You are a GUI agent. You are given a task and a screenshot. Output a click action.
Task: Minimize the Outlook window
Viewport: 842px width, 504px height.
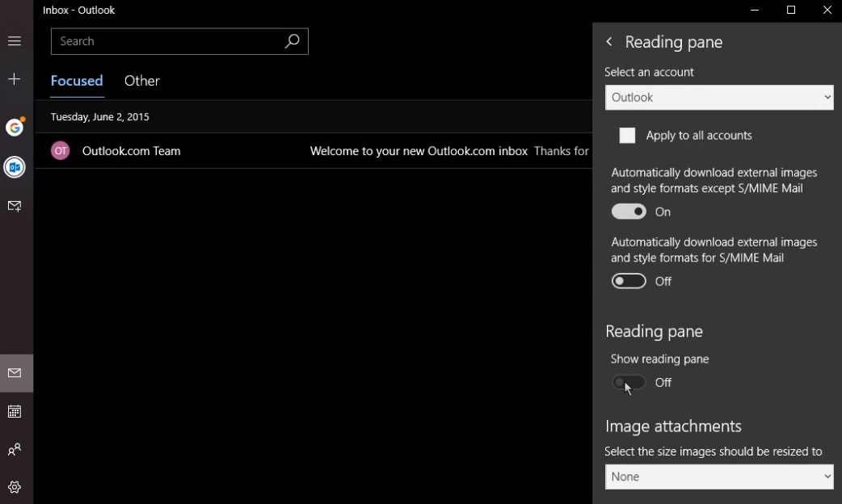755,10
